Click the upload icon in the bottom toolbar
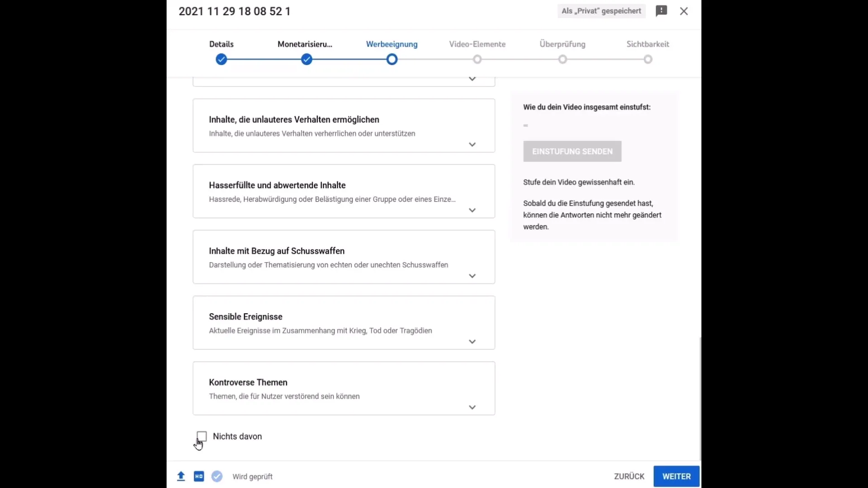This screenshot has height=488, width=868. (x=181, y=476)
